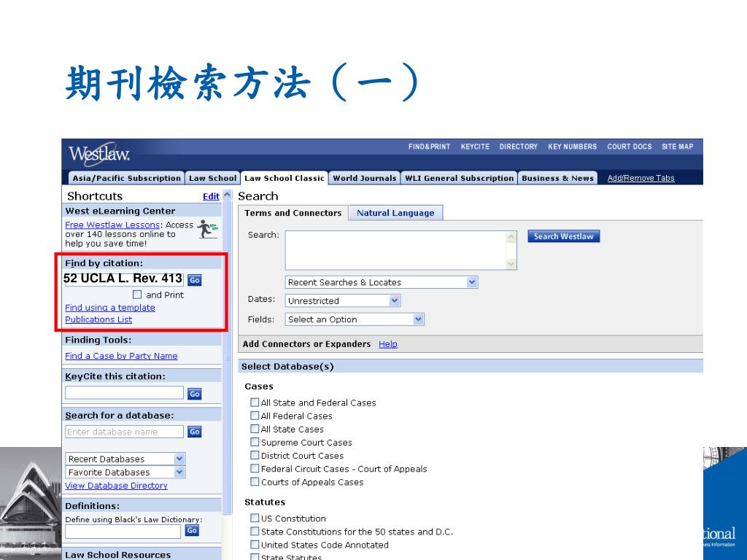
Task: Open DIRECTORY in top menu
Action: 519,147
